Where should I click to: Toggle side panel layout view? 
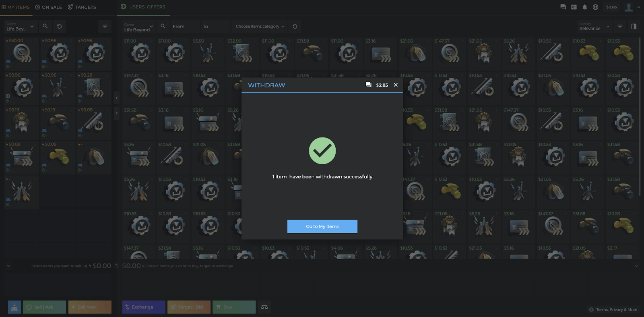click(x=634, y=27)
